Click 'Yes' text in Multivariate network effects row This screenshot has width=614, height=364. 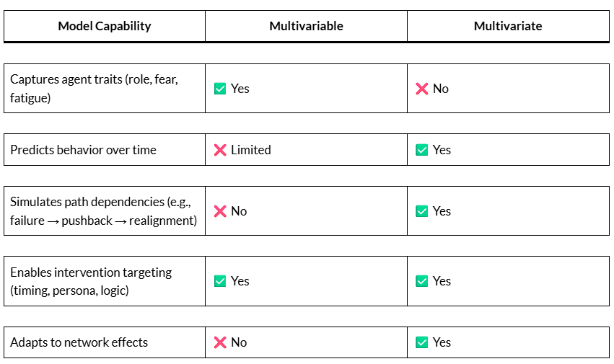pos(442,342)
